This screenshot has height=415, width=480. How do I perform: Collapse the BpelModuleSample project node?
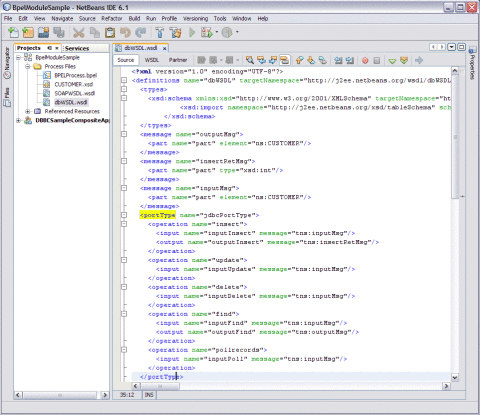pyautogui.click(x=18, y=58)
